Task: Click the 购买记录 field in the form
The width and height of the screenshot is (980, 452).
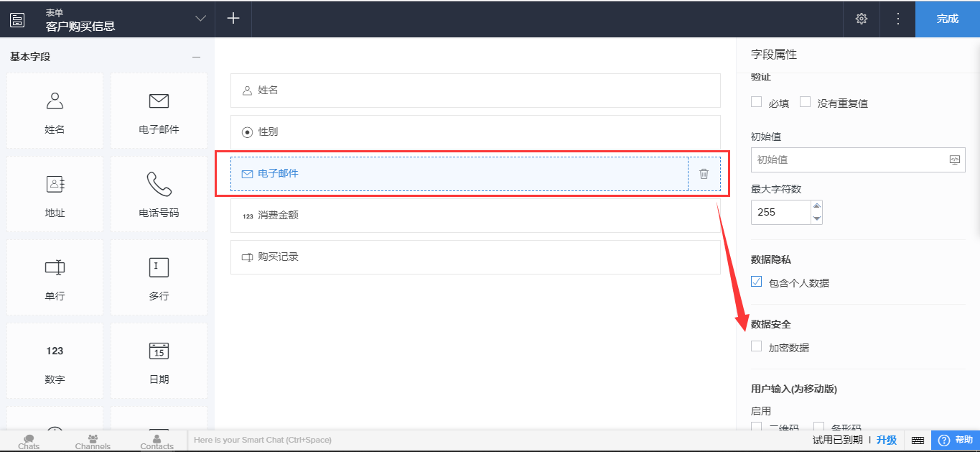Action: (475, 257)
